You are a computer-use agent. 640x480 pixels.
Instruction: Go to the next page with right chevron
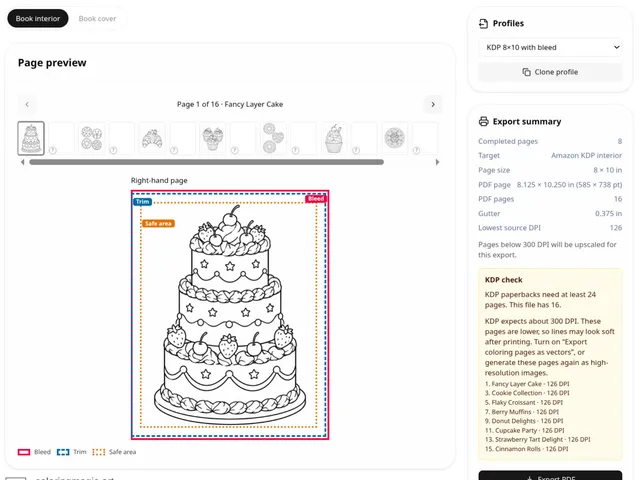[x=433, y=104]
